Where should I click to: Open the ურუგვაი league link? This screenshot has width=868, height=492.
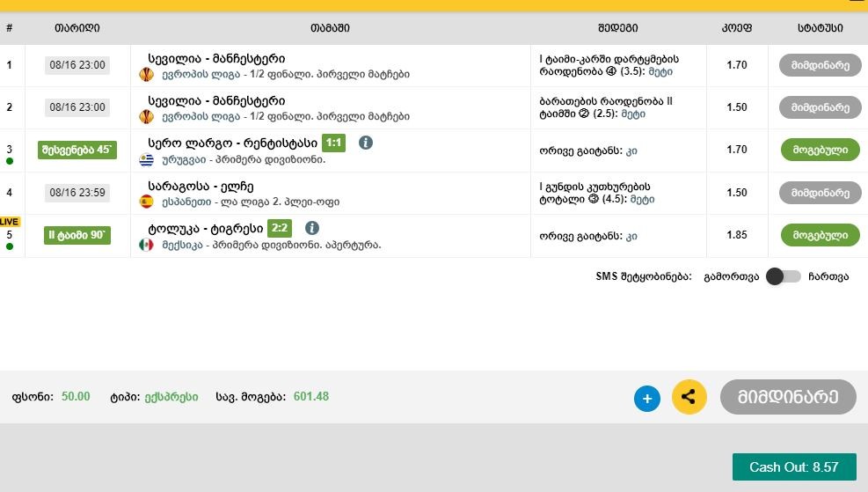click(x=184, y=159)
